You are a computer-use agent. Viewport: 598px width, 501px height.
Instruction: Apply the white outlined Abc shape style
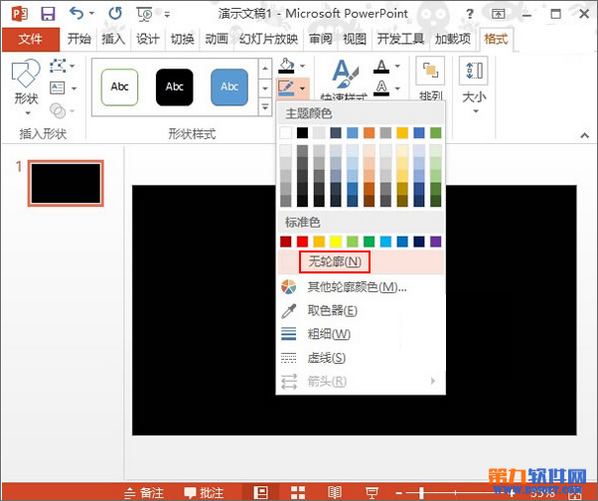click(x=119, y=87)
